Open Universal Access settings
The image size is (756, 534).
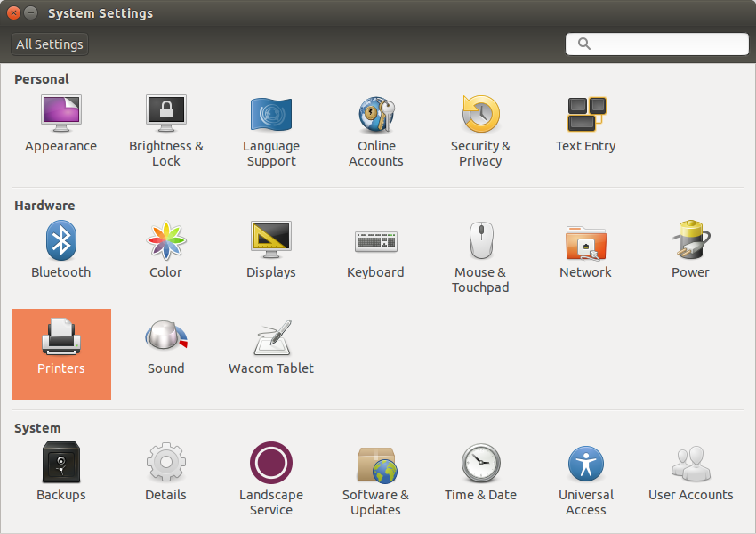click(x=586, y=480)
